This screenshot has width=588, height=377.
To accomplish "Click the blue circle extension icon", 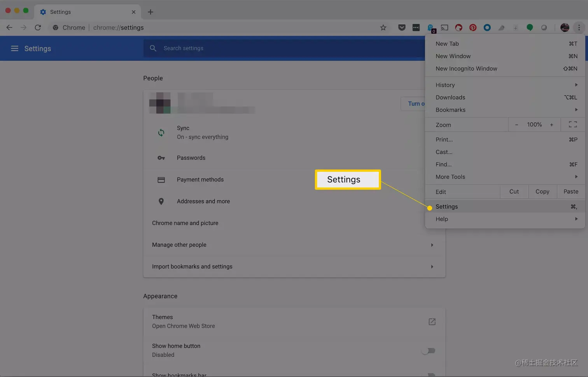I will tap(487, 27).
